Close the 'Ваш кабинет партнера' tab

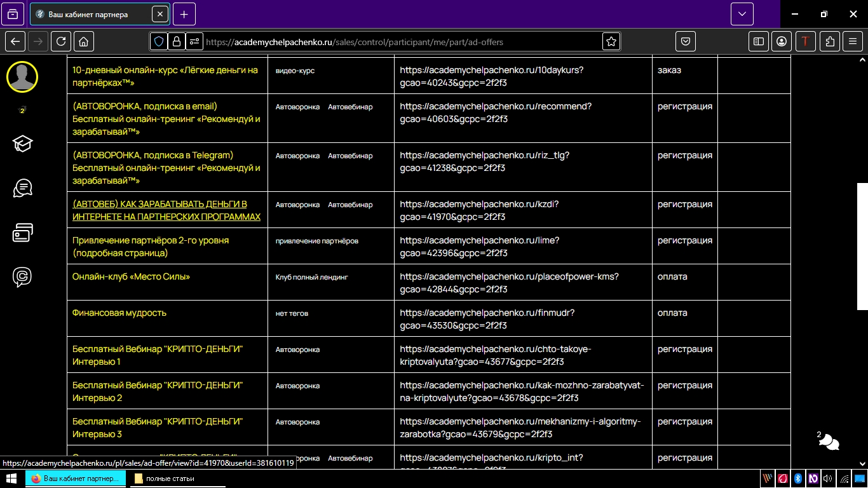pos(160,14)
